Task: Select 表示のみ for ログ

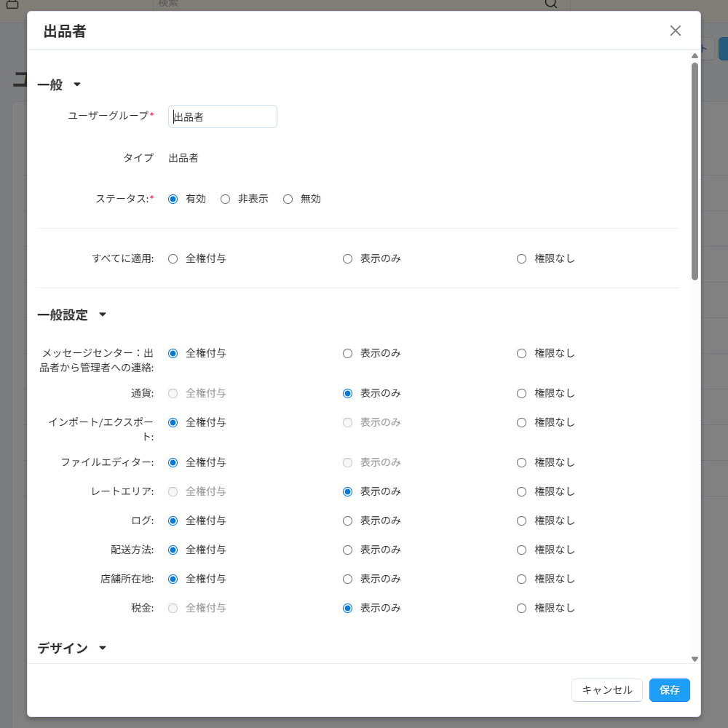Action: 348,521
